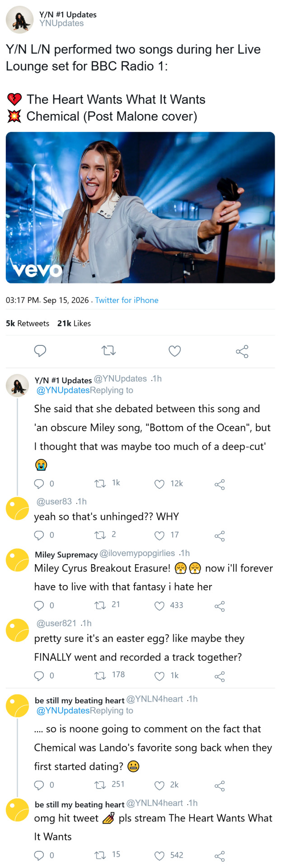Retweet the 'Bottom of the Ocean' reply
Screen dimensions: 281x868
coord(99,484)
